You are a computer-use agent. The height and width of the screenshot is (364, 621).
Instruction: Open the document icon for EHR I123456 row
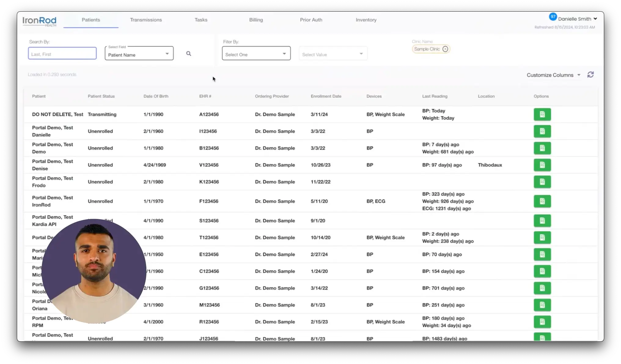(542, 131)
